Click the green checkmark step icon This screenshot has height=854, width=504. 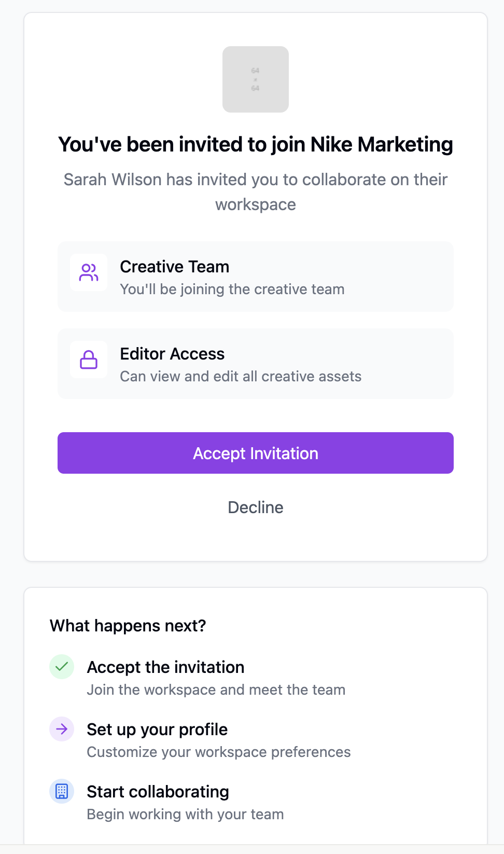tap(62, 667)
